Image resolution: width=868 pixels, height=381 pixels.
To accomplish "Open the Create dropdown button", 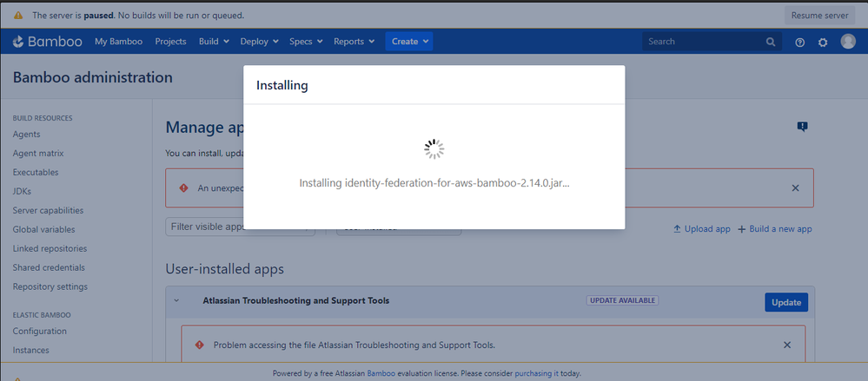I will (409, 42).
